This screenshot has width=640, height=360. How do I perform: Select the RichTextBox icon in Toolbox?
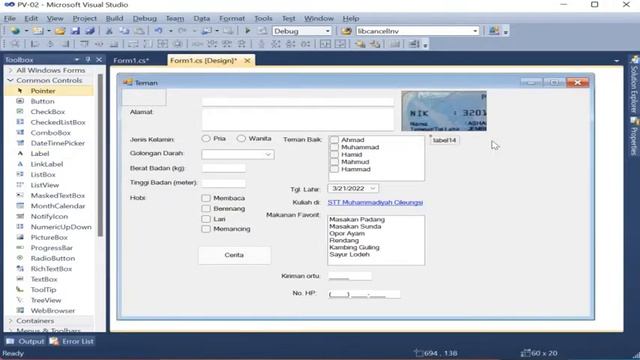[x=20, y=269]
